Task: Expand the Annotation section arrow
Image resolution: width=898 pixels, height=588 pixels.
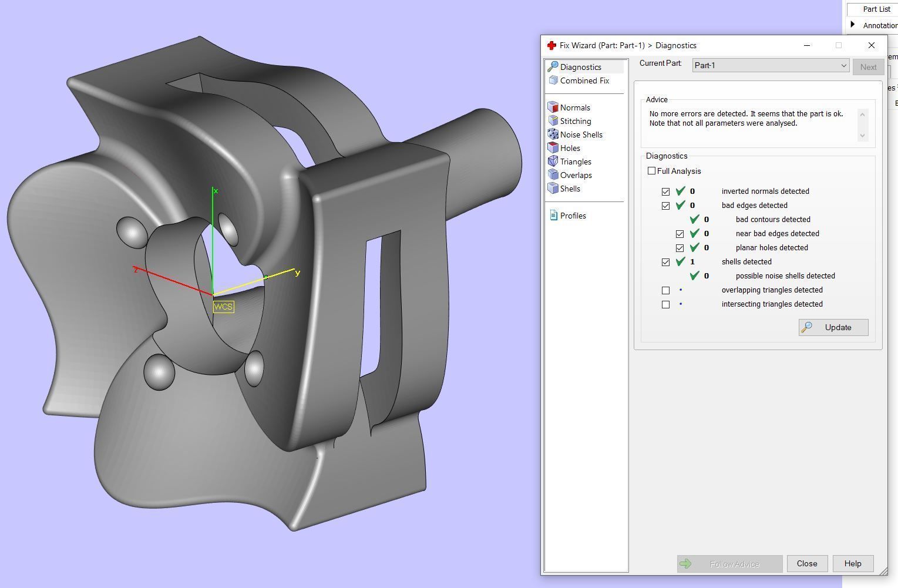Action: (853, 25)
